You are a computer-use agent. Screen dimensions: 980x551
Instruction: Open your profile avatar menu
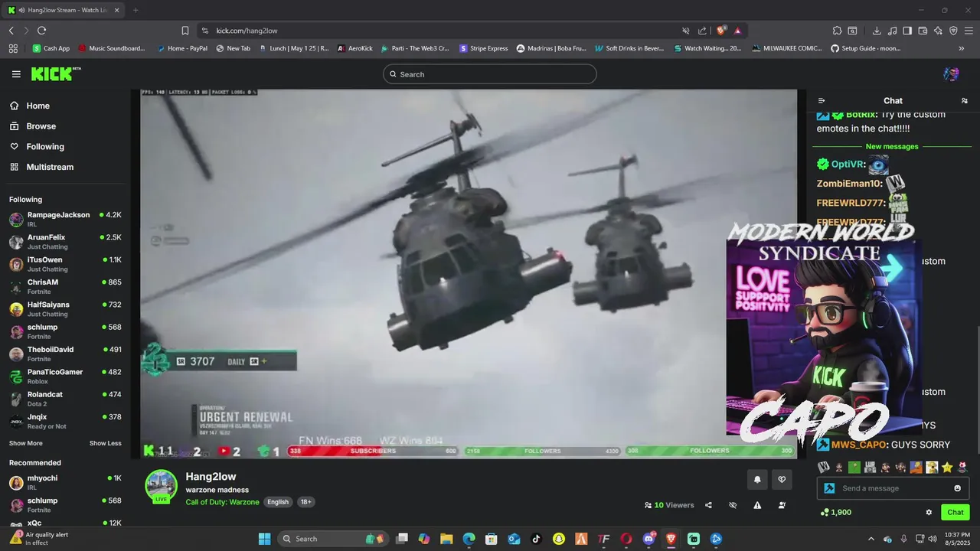(x=951, y=74)
